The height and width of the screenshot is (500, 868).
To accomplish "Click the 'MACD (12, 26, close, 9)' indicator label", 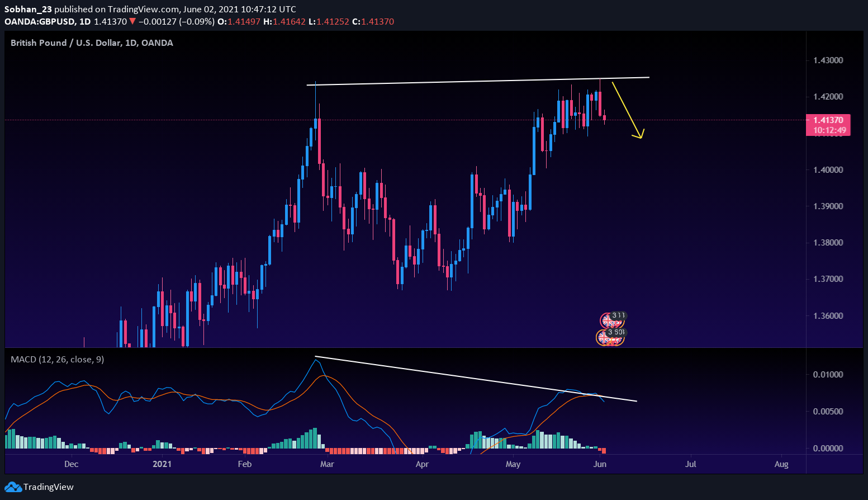I will 57,359.
